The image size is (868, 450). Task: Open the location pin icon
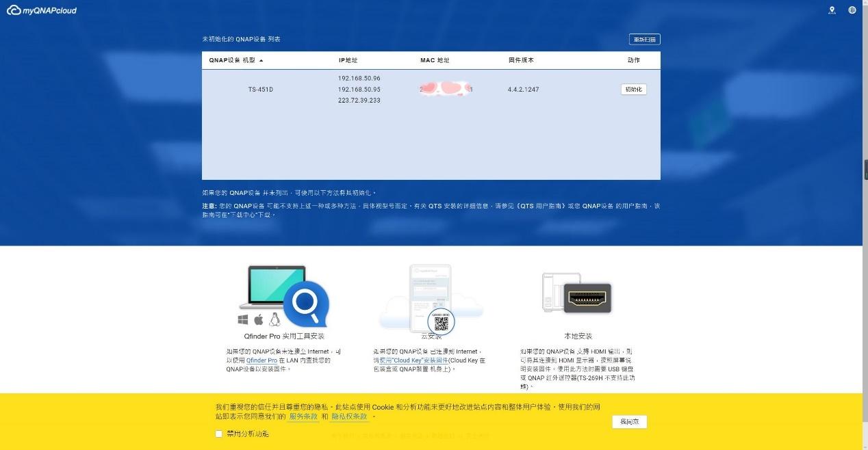point(832,10)
